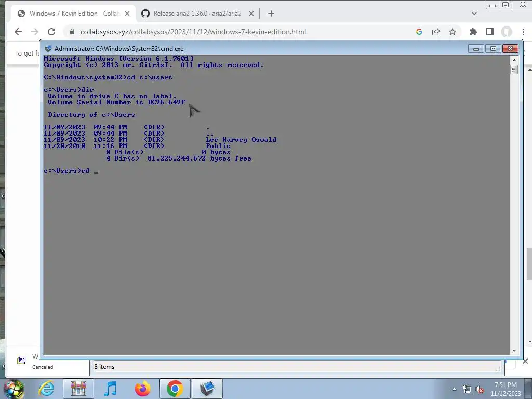Click the canceled ISO download icon
Image resolution: width=532 pixels, height=399 pixels.
[21, 360]
